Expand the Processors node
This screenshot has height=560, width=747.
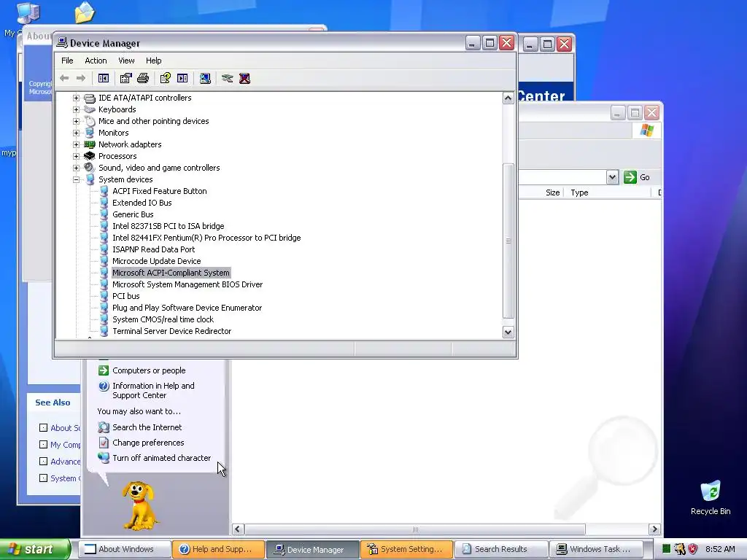click(x=76, y=156)
